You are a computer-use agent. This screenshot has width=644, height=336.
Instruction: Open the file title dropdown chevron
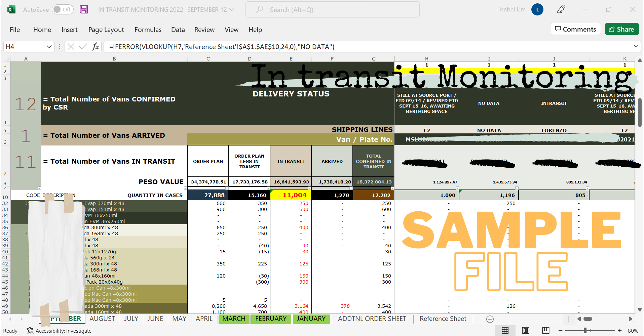tap(232, 9)
